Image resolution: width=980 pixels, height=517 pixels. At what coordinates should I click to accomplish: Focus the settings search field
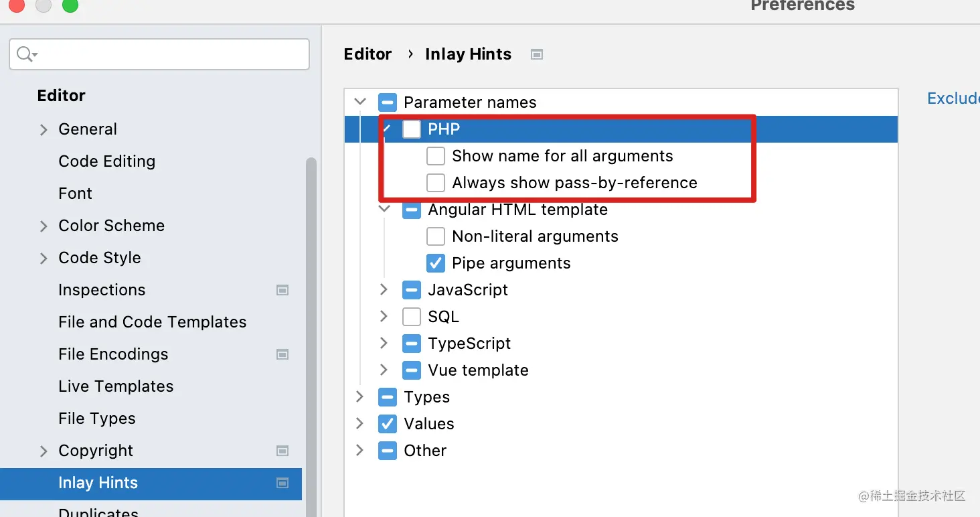click(167, 54)
